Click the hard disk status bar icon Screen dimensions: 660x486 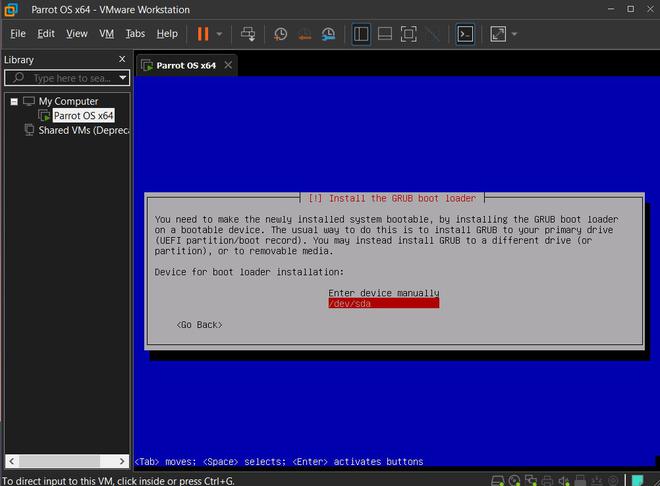click(x=498, y=481)
